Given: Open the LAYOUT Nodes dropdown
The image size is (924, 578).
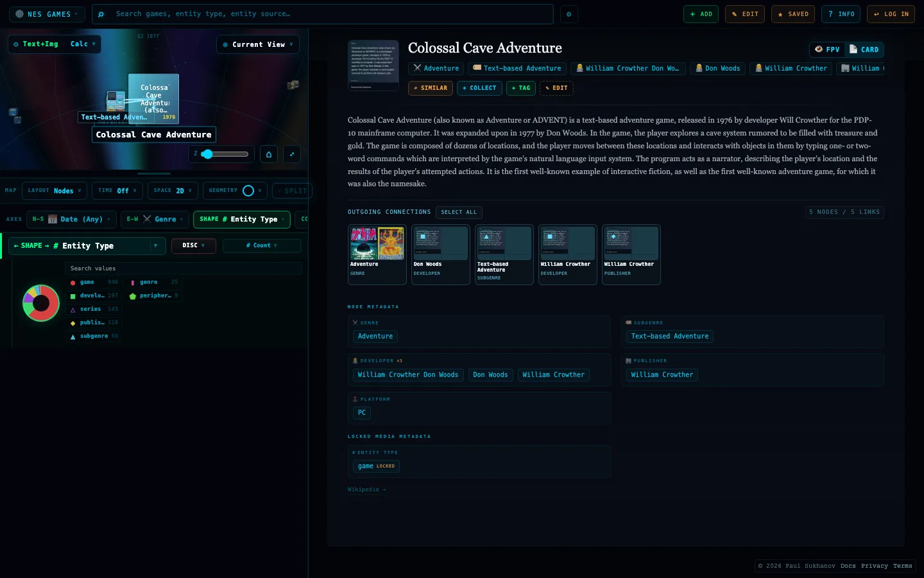Looking at the screenshot, I should (x=55, y=191).
